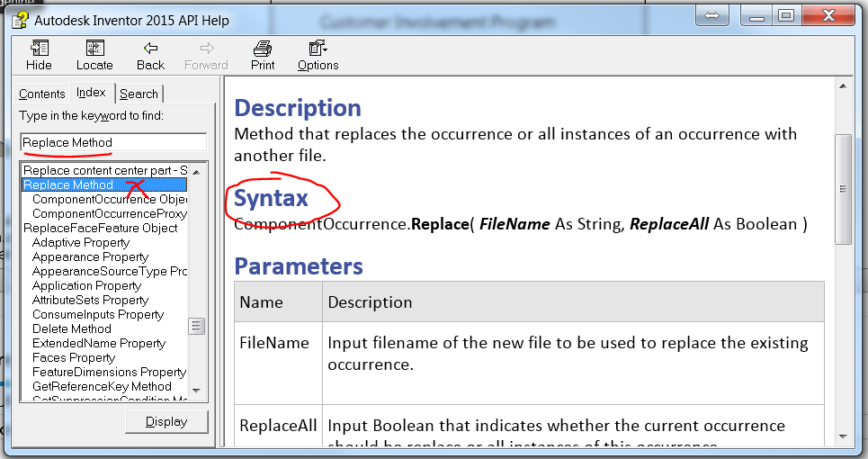Select Adaptive Property index entry
This screenshot has height=459, width=868.
point(81,242)
